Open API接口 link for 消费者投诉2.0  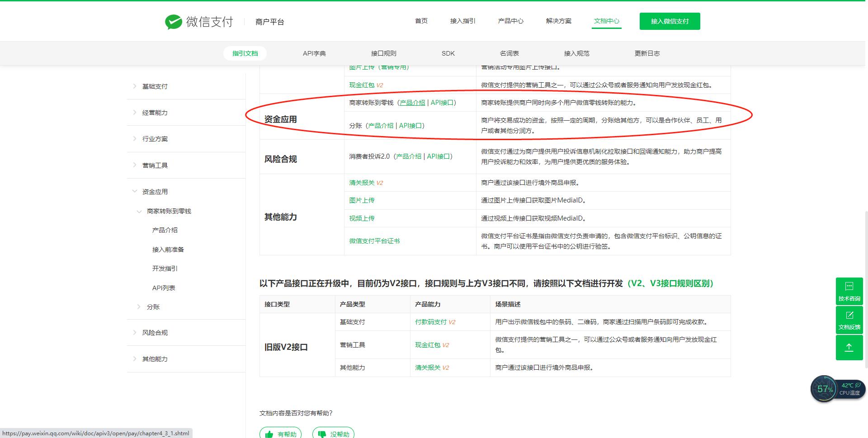[x=439, y=156]
